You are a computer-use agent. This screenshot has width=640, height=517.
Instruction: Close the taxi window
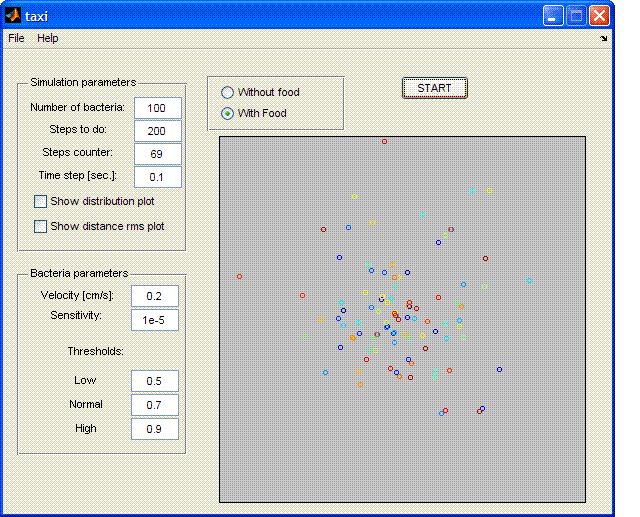click(x=599, y=16)
